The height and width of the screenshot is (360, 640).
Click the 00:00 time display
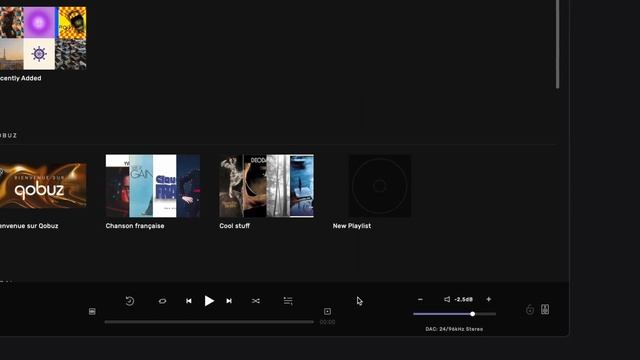(x=327, y=322)
